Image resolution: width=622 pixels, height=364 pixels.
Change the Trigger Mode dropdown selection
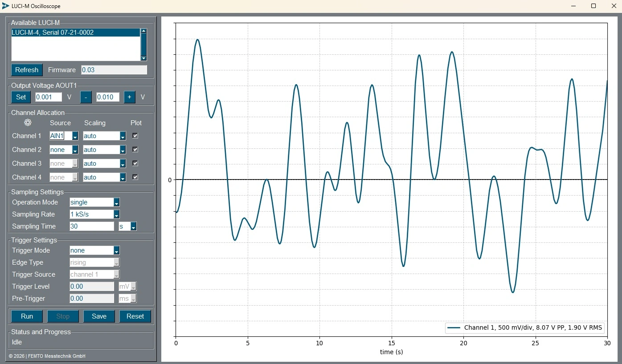(x=116, y=251)
